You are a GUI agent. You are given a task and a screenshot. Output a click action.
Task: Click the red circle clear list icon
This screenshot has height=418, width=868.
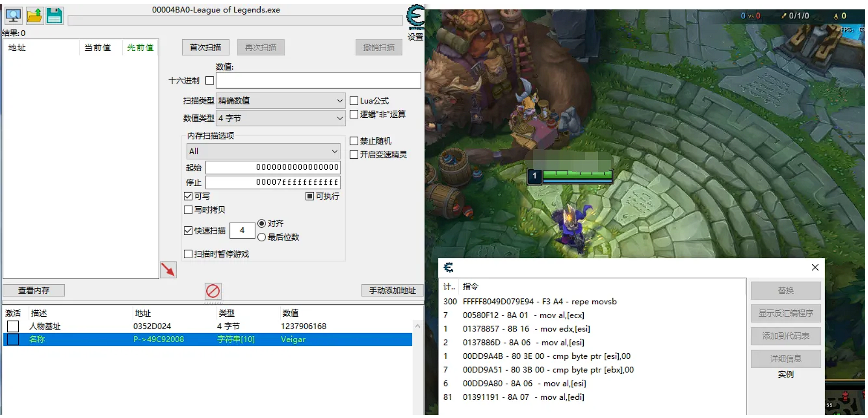click(x=213, y=291)
